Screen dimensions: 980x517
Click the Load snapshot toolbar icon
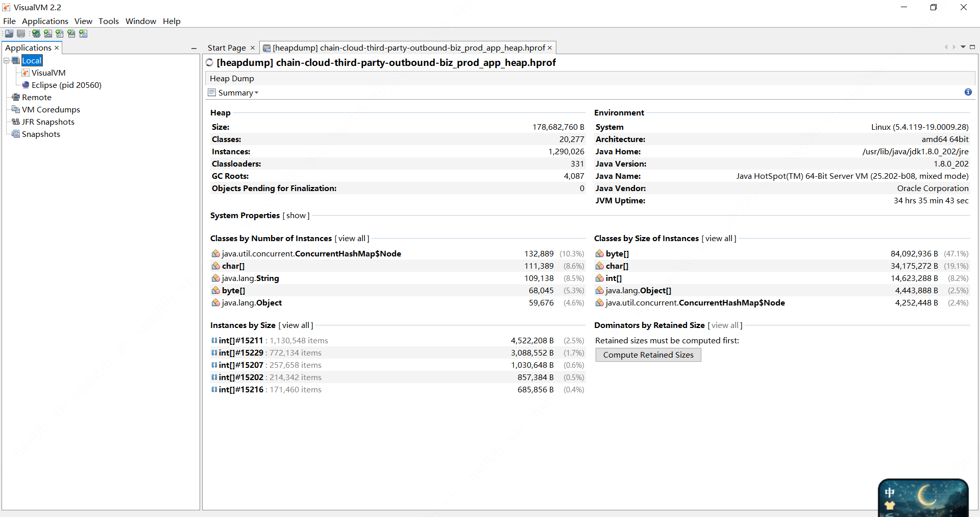(9, 34)
